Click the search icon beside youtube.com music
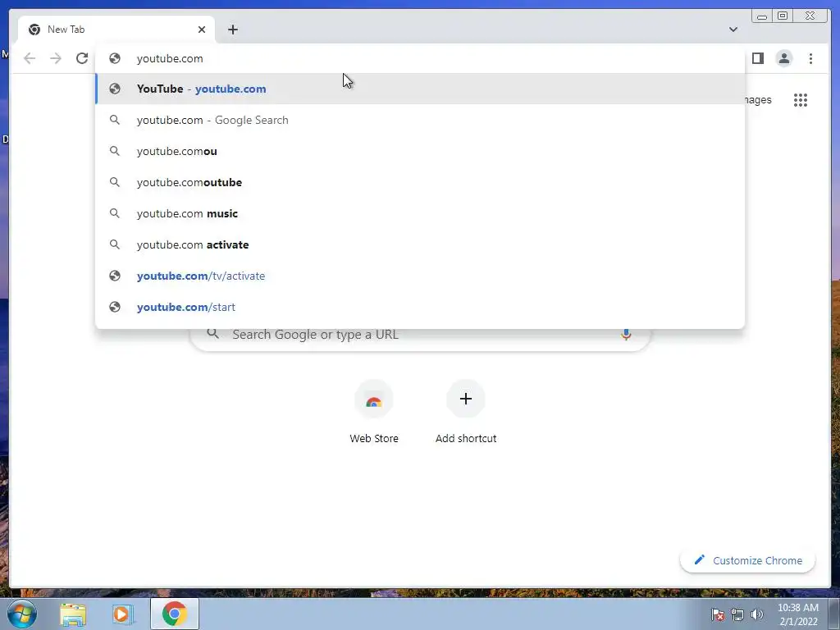Viewport: 840px width, 630px height. (115, 213)
